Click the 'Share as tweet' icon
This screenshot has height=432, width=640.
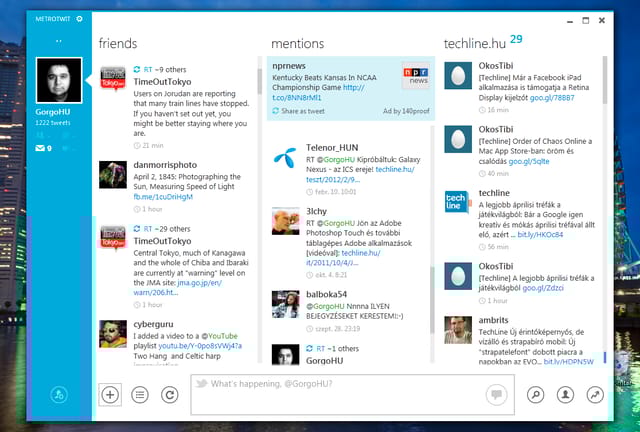(x=276, y=111)
